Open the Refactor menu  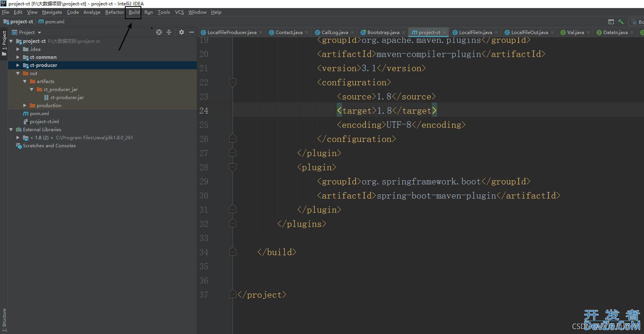[115, 12]
